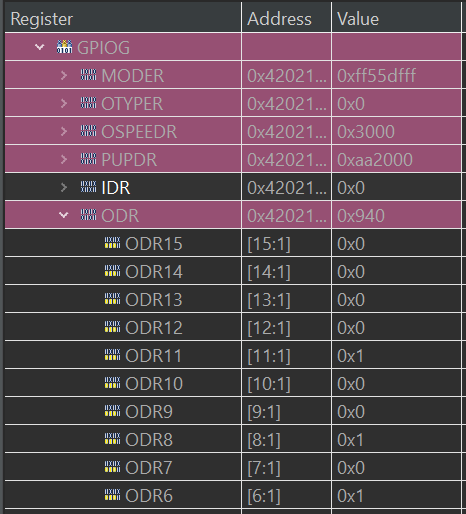Viewport: 466px width, 514px height.
Task: Expand the IDR register
Action: 64,187
